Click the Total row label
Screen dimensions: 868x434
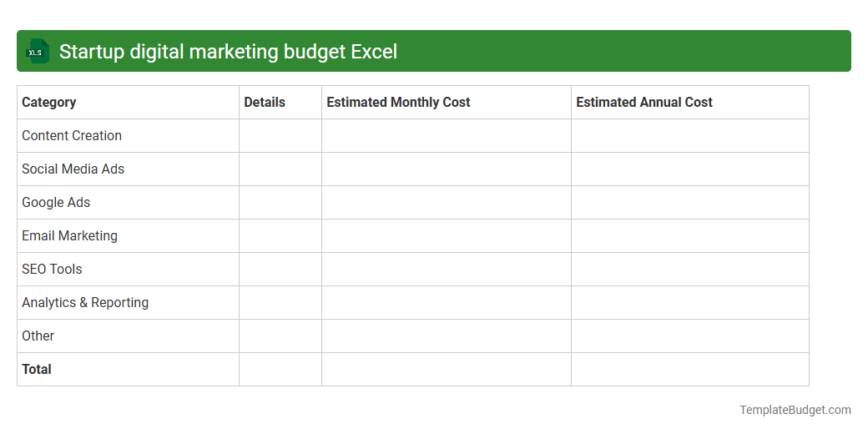(37, 369)
